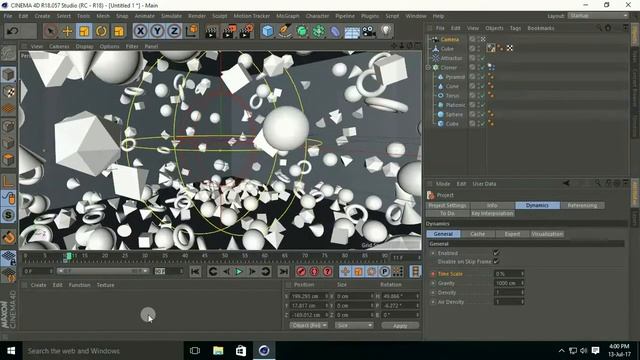Open Windows Start menu
Screen dimensions: 640x360
pos(11,351)
